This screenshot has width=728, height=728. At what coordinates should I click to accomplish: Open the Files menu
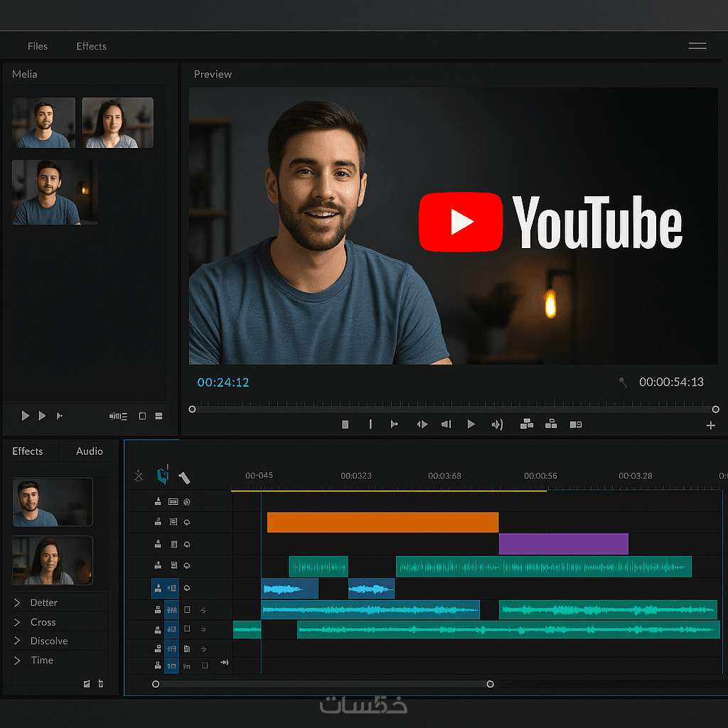[x=38, y=46]
